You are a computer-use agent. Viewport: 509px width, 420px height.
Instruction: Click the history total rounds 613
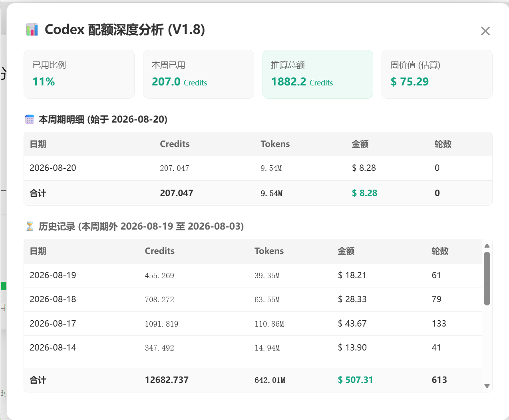pos(439,380)
